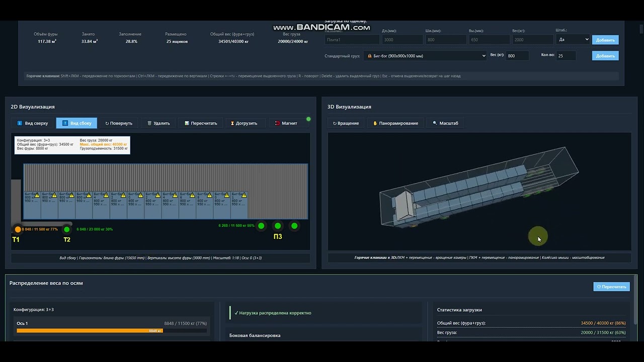
Task: Click the '25 ящиков' placed count
Action: (177, 41)
